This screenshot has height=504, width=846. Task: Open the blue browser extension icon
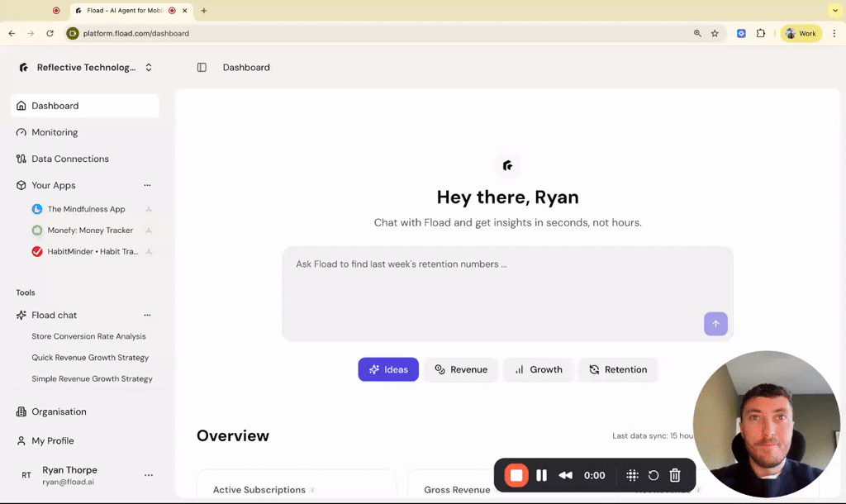[741, 33]
